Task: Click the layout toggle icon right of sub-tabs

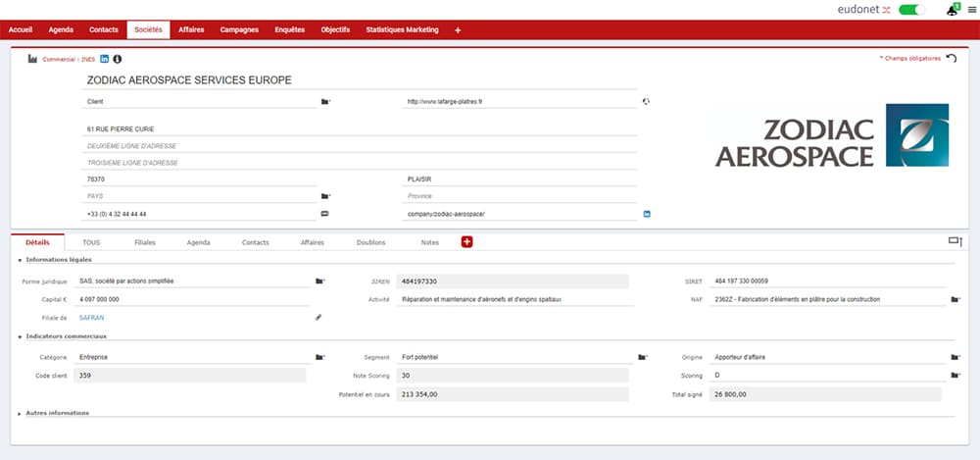Action: pyautogui.click(x=955, y=241)
